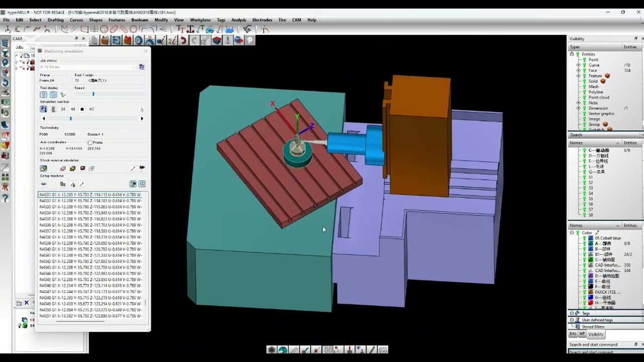The image size is (644, 362).
Task: Stop the machining simulation
Action: point(82,109)
